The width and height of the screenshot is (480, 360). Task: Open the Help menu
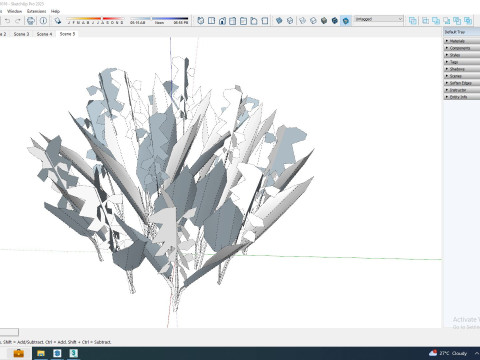click(55, 11)
